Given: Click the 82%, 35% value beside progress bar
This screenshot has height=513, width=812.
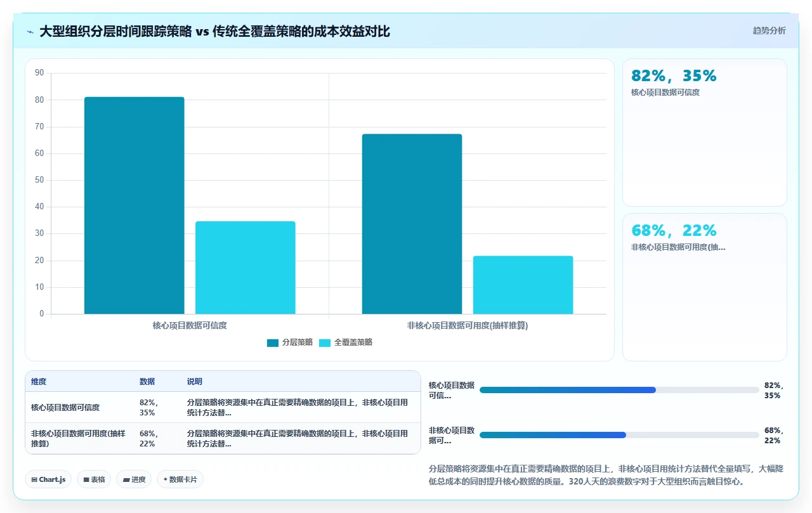Looking at the screenshot, I should click(774, 390).
